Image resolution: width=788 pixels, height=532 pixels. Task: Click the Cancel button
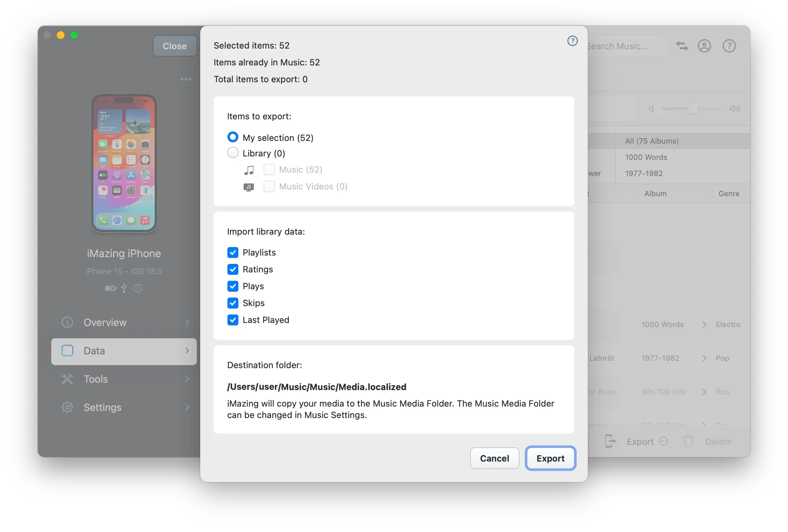click(x=494, y=458)
